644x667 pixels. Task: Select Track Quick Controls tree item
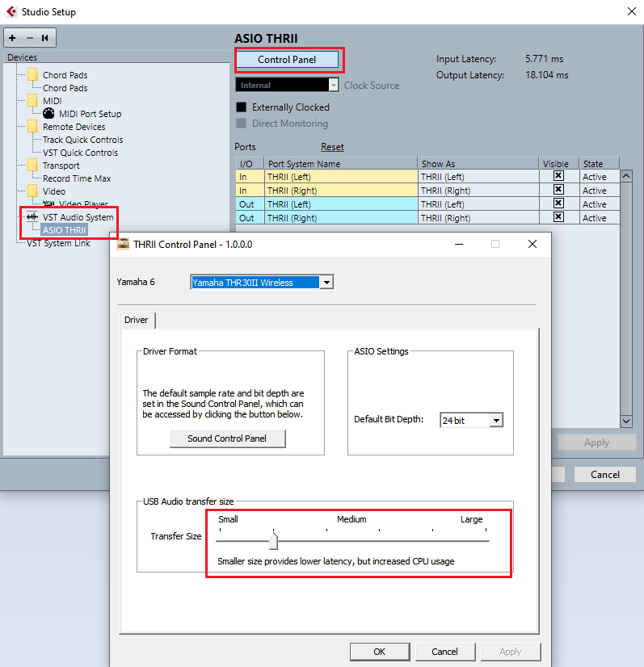tap(83, 140)
